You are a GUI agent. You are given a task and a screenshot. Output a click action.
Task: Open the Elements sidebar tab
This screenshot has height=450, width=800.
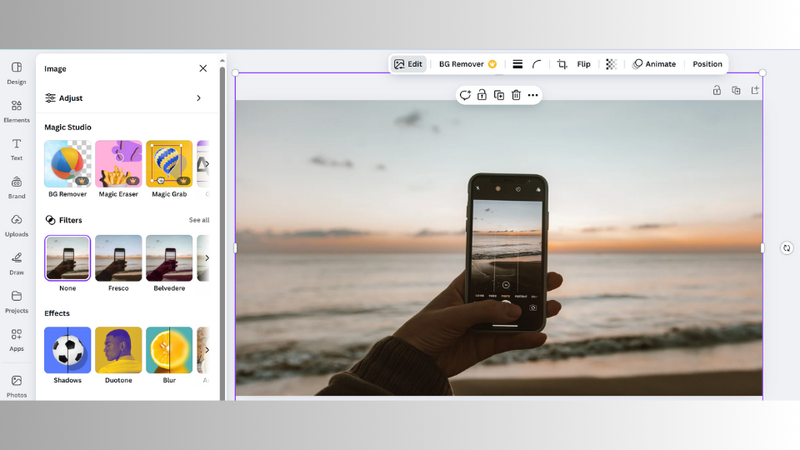pyautogui.click(x=16, y=111)
